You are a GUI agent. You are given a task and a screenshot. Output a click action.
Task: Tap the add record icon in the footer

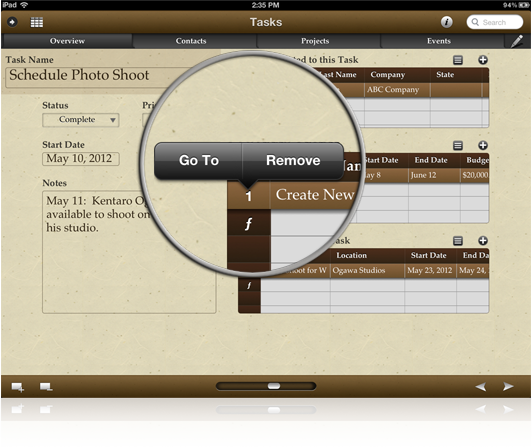(x=18, y=387)
